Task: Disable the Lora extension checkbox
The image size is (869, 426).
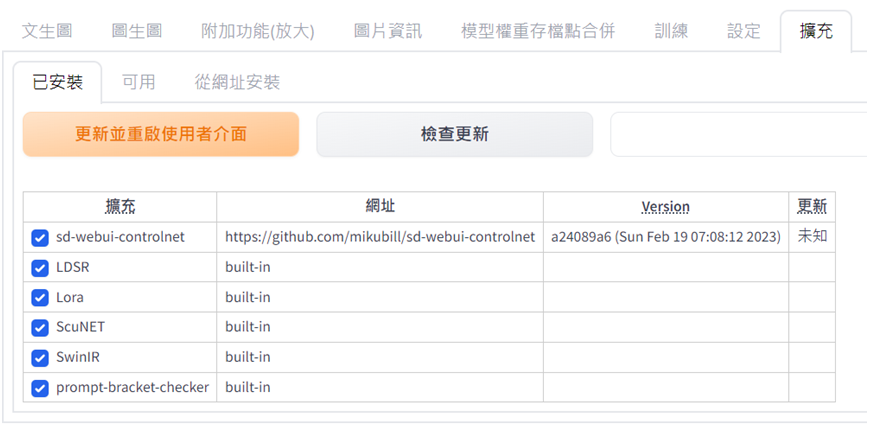Action: (x=39, y=298)
